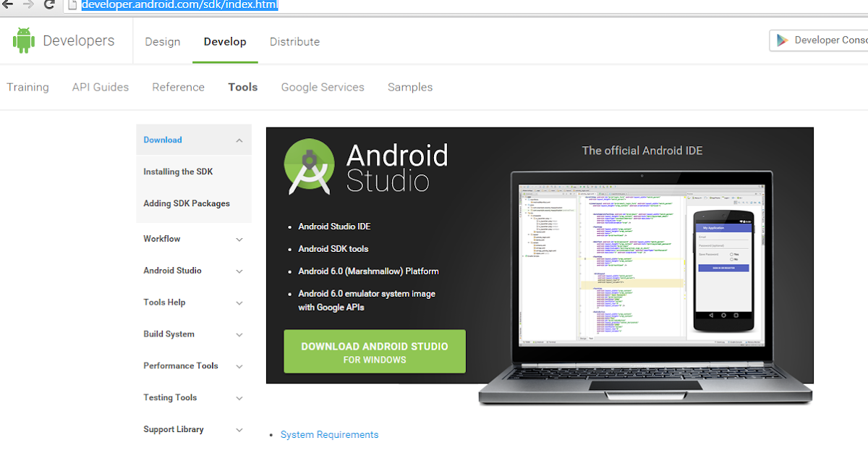Click the browser back arrow
Viewport: 868px width, 456px height.
click(7, 6)
